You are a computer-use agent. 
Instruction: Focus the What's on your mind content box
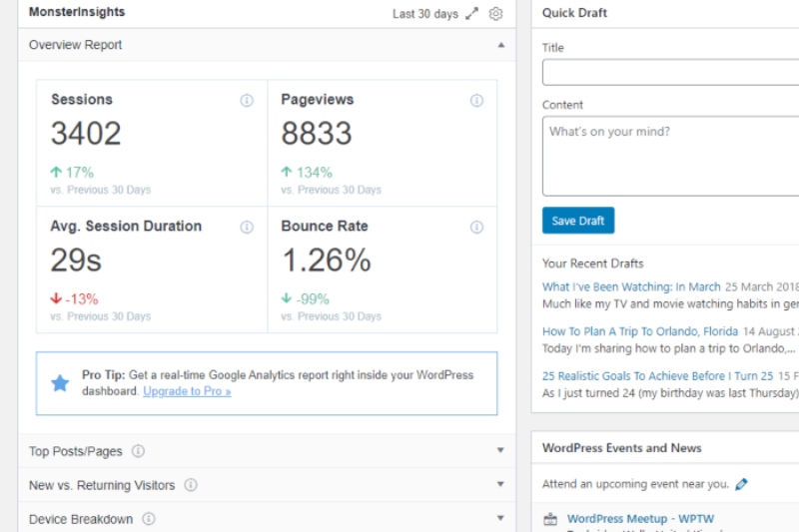(x=670, y=156)
